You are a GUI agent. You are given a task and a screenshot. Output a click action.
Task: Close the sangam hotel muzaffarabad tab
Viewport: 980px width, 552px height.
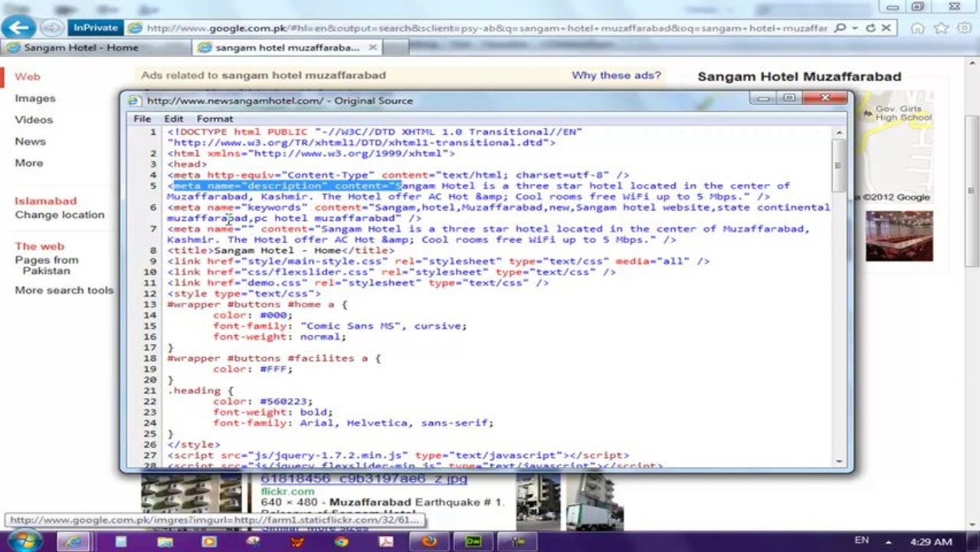373,48
